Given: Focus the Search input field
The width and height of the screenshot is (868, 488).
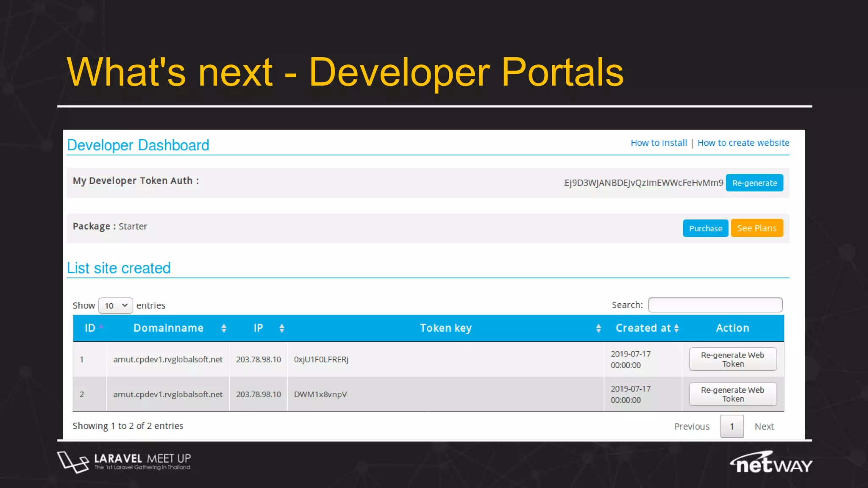Looking at the screenshot, I should (715, 305).
